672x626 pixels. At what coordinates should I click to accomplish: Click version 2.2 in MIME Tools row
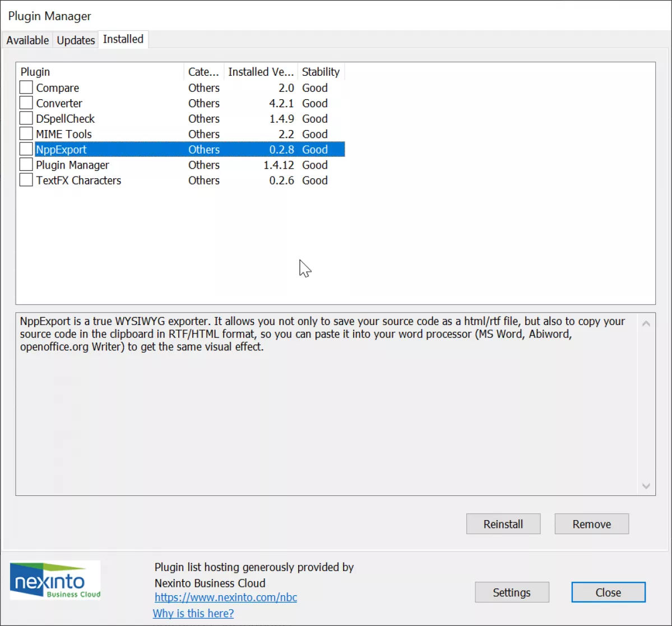(x=286, y=134)
